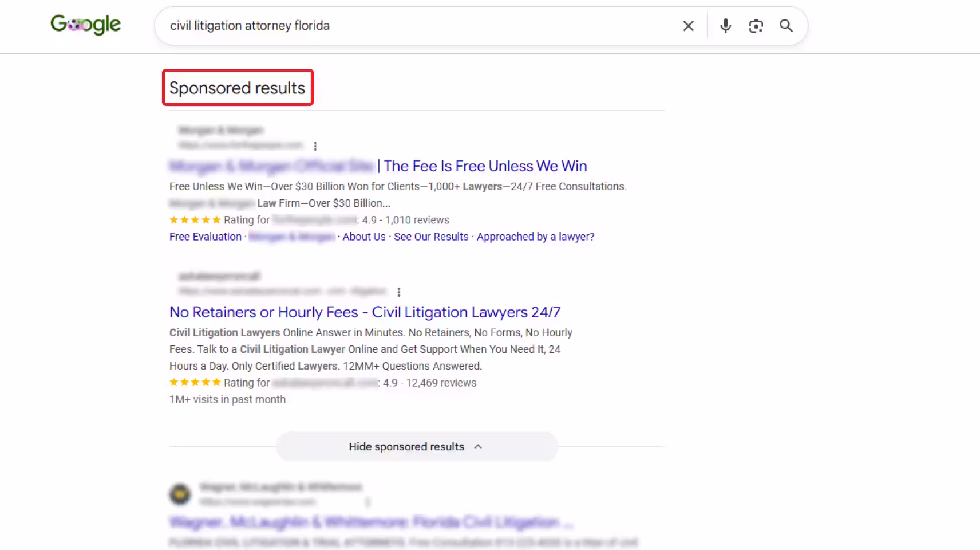
Task: Click the magnifying glass search icon
Action: click(786, 26)
